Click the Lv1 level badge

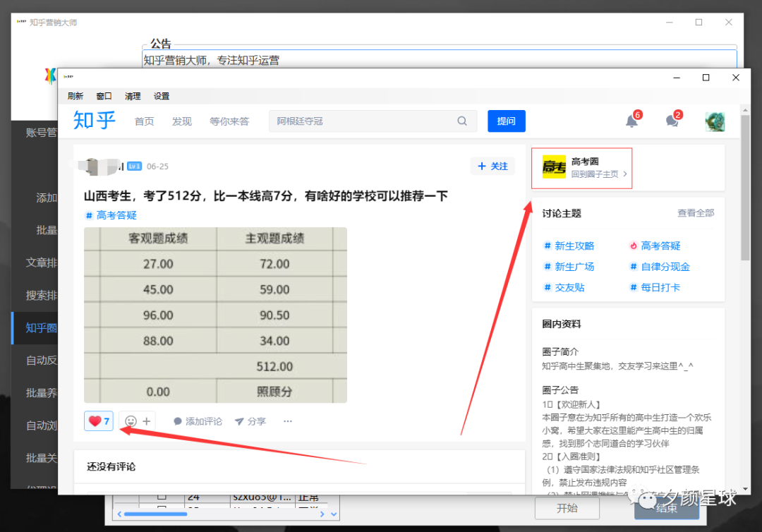coord(134,166)
